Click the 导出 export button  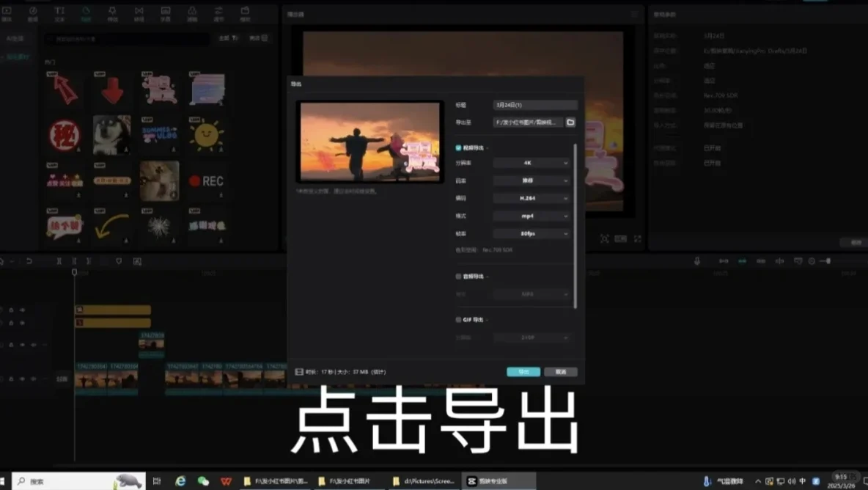point(523,372)
